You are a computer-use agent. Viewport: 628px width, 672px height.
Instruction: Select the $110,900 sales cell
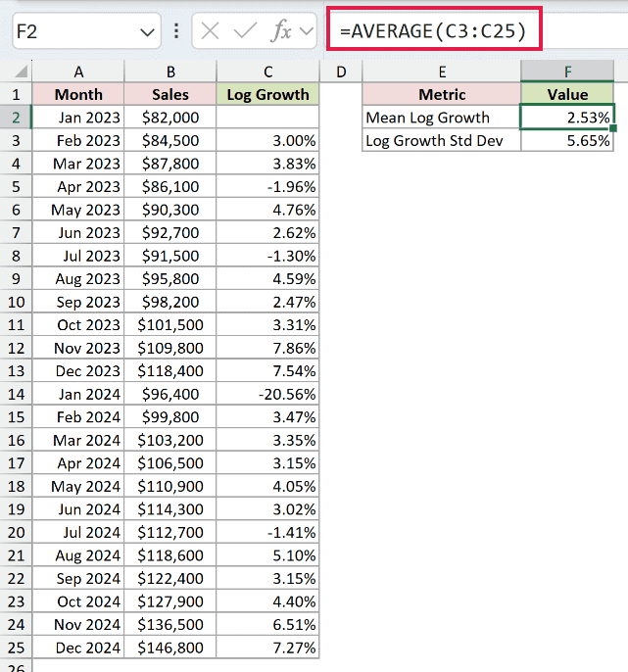click(x=170, y=486)
